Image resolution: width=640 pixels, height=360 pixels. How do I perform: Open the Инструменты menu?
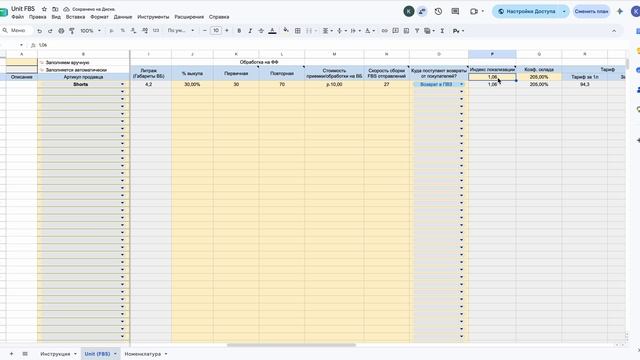click(153, 17)
